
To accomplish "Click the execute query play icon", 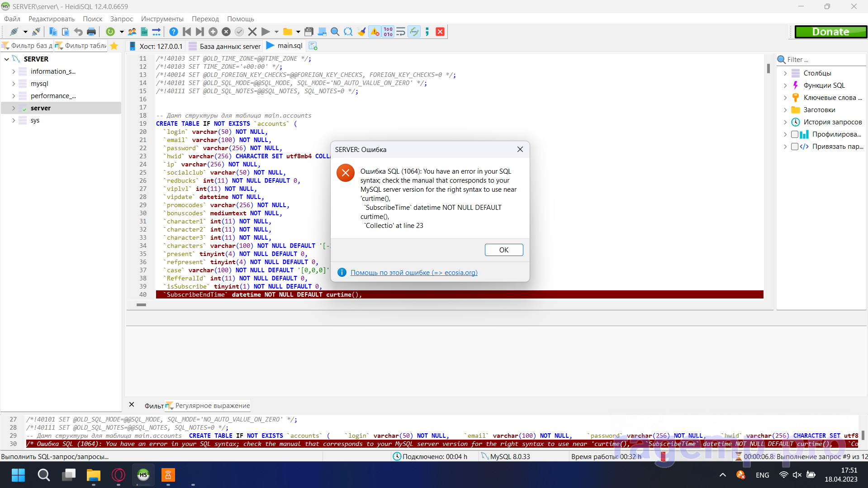I will 266,32.
